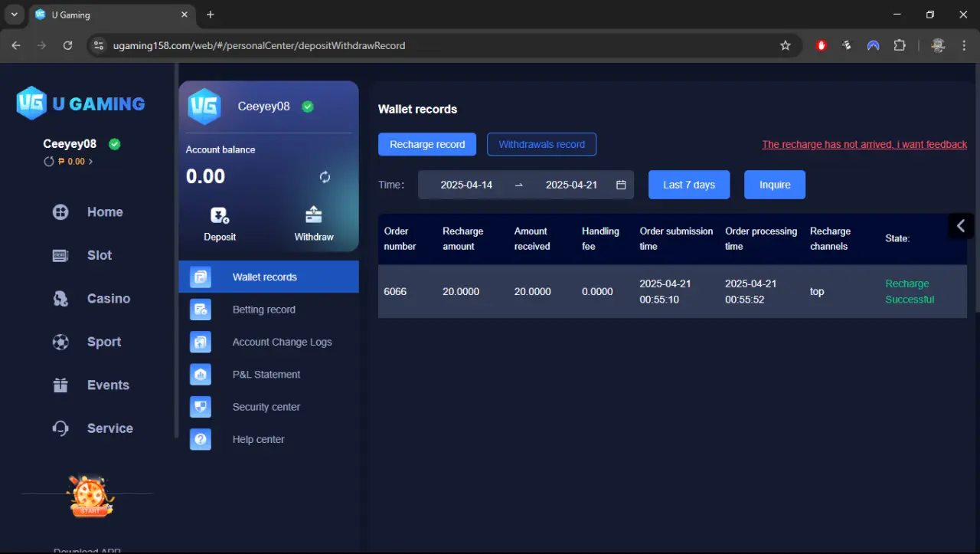Open P&L Statement menu item
Image resolution: width=980 pixels, height=554 pixels.
pyautogui.click(x=269, y=375)
